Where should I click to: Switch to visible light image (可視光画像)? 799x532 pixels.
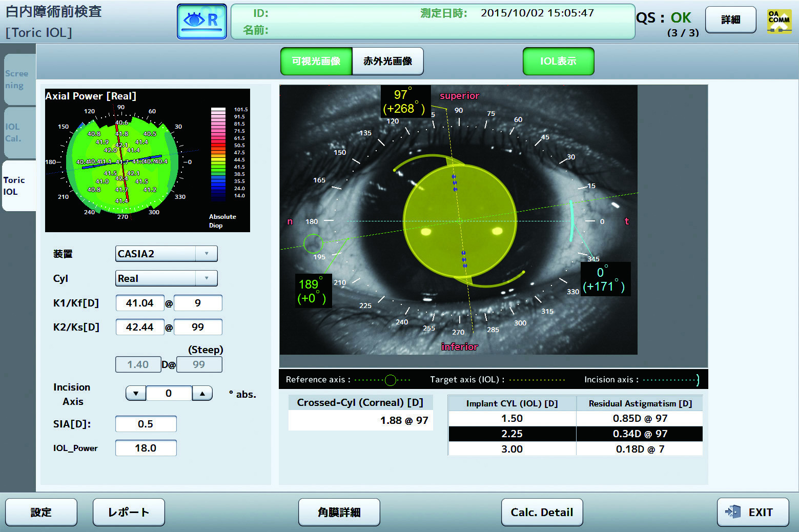pyautogui.click(x=316, y=62)
